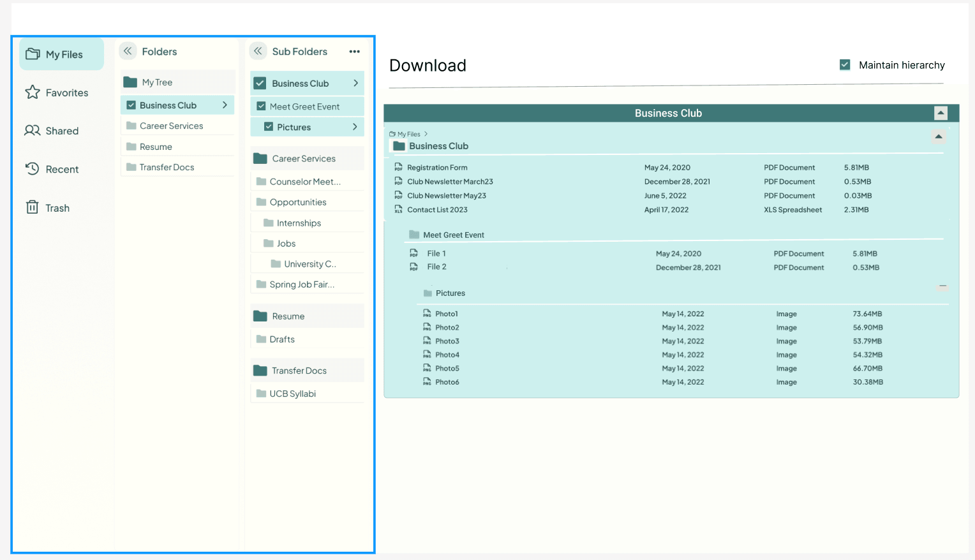Click the Favorites star icon
This screenshot has height=560, width=975.
coord(33,92)
